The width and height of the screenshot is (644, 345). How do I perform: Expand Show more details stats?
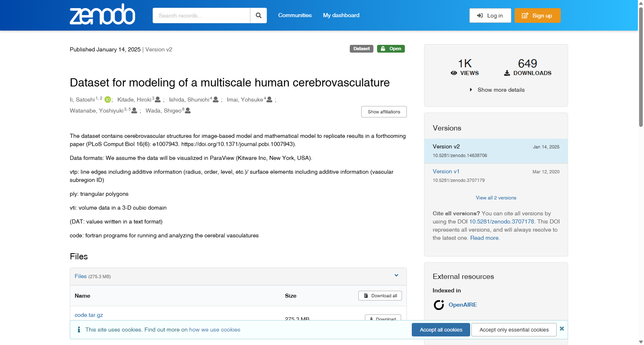click(x=497, y=90)
